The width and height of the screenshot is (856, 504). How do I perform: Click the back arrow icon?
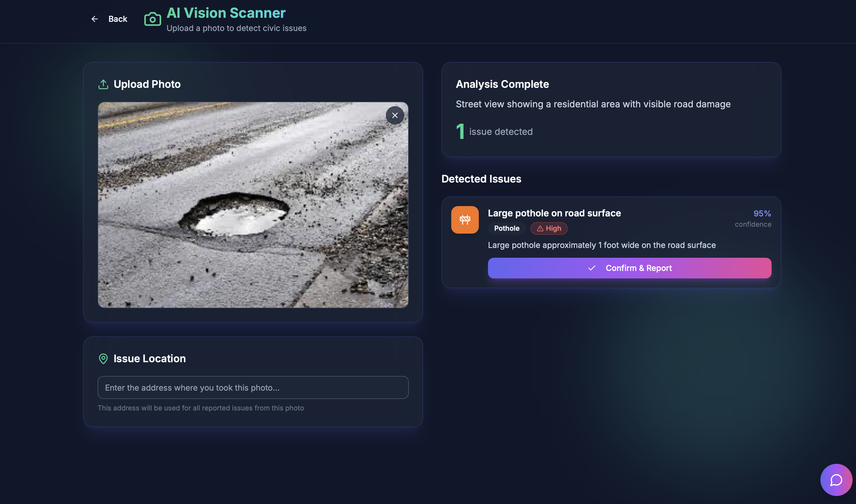pyautogui.click(x=94, y=19)
